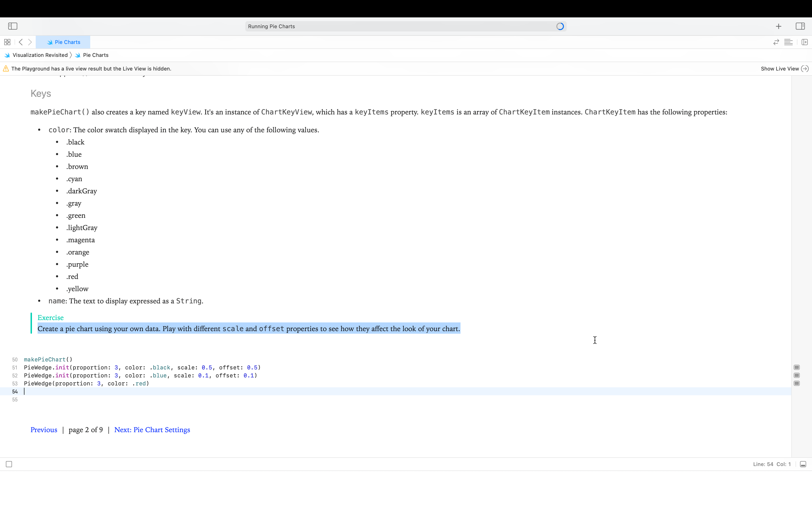Show result for line 51 wedge
Viewport: 812px width, 525px height.
[797, 367]
